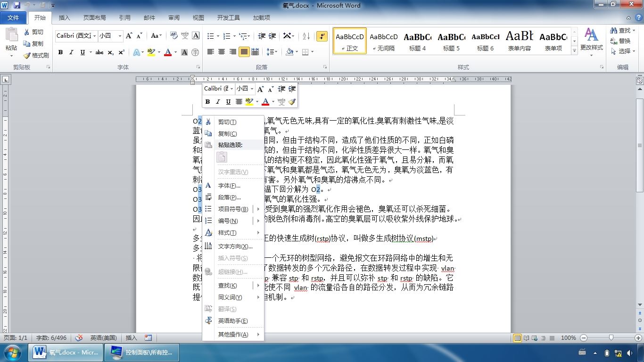The image size is (644, 362).
Task: Toggle Show/Hide formatting marks button
Action: point(322,36)
